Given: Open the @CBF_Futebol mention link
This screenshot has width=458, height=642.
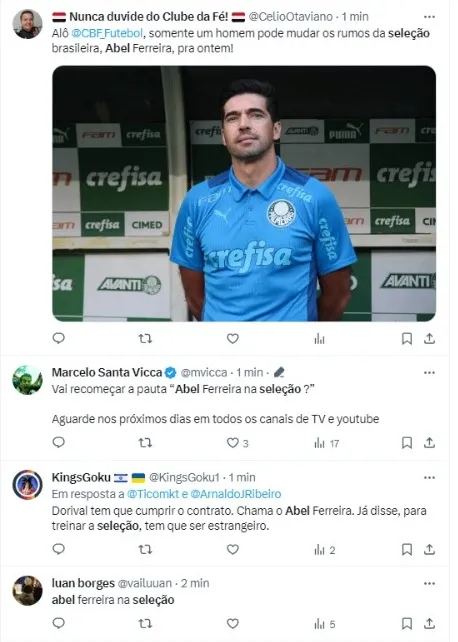Looking at the screenshot, I should (x=107, y=33).
